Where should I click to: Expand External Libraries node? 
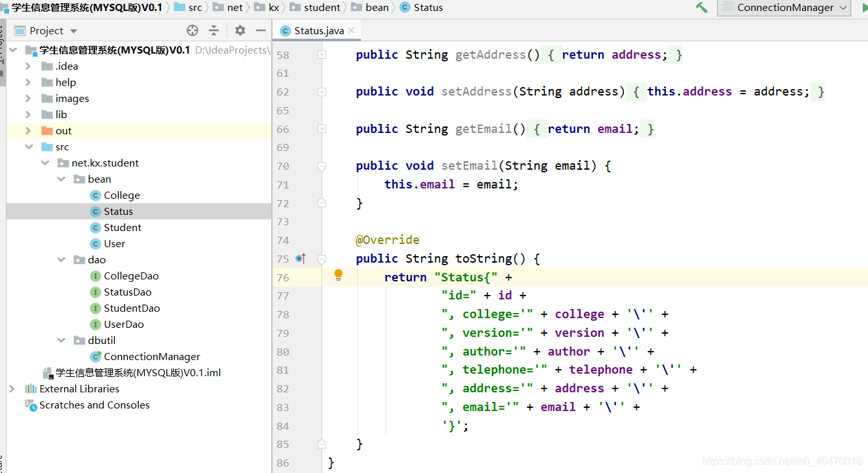click(x=12, y=388)
